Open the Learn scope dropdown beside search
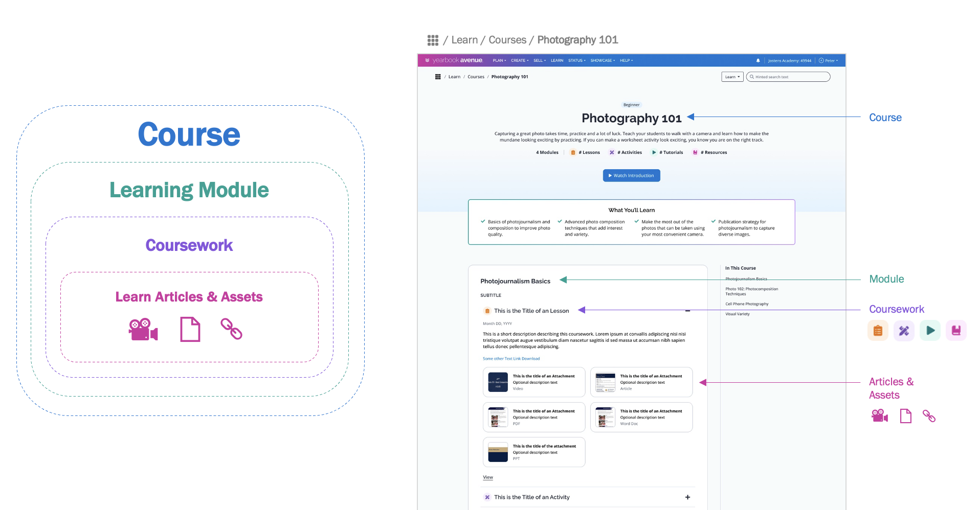Screen dimensions: 980x510 click(732, 77)
